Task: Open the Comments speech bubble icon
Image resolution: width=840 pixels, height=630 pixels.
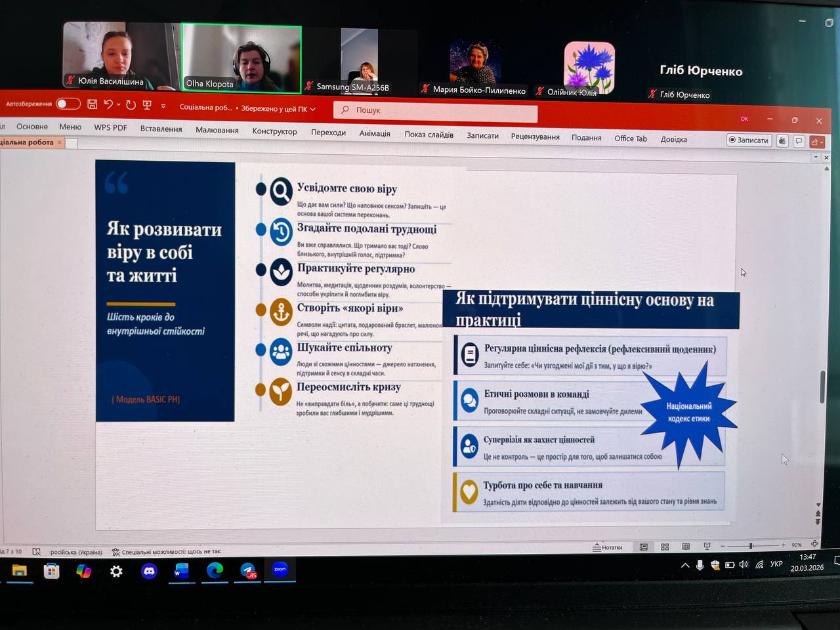Action: tap(799, 140)
